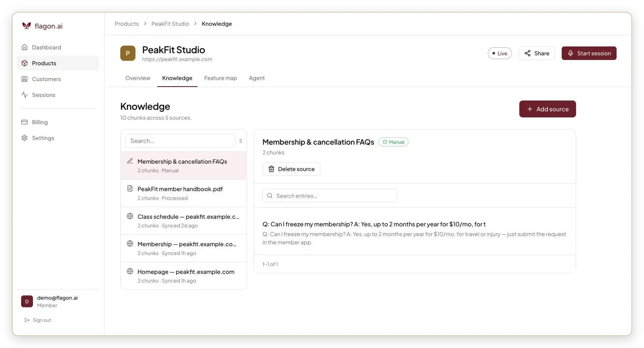Viewport: 644px width, 348px height.
Task: Click the globe icon beside Homepage source
Action: (x=130, y=271)
